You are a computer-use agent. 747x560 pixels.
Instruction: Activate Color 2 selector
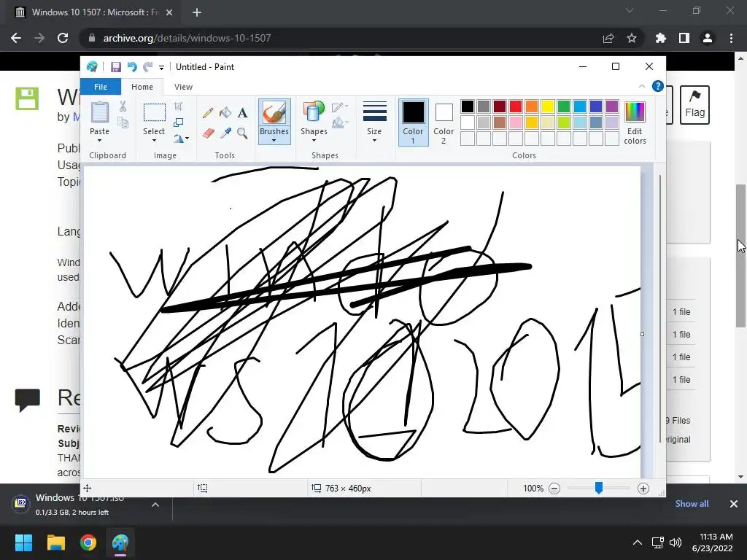pyautogui.click(x=444, y=122)
